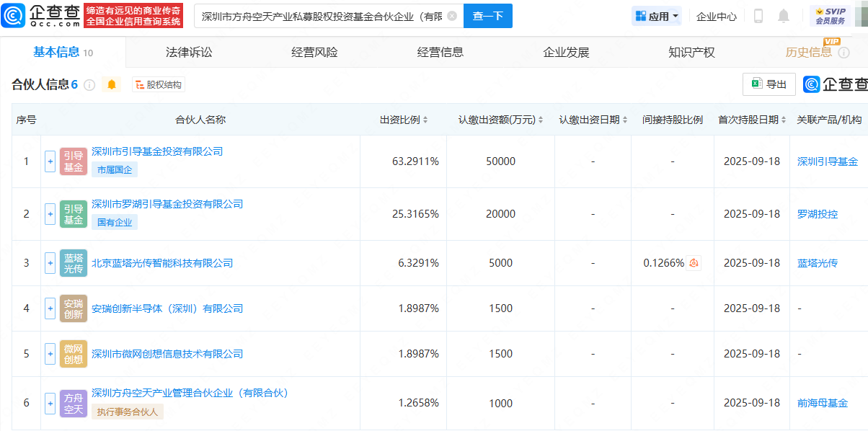The width and height of the screenshot is (868, 431).
Task: Open 深圳市引导基金投资有限公司 company page
Action: (157, 151)
